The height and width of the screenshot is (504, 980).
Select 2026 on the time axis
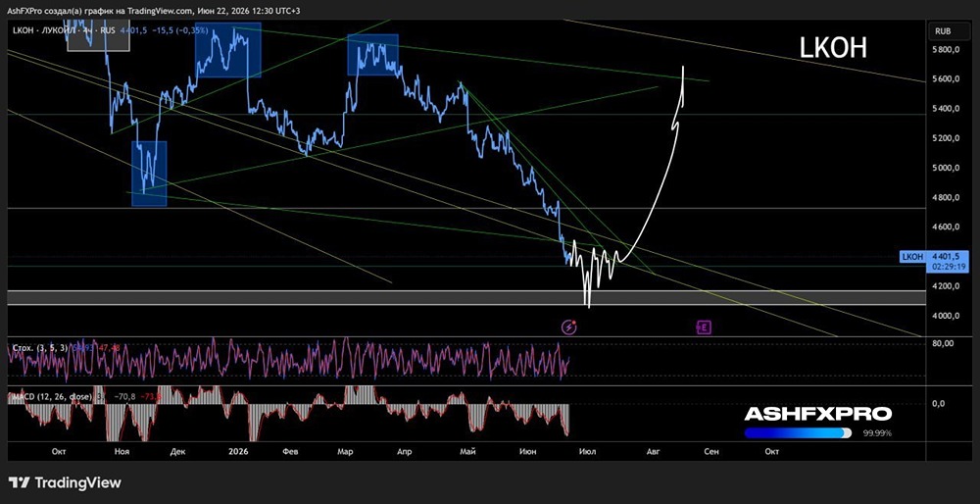pos(238,451)
